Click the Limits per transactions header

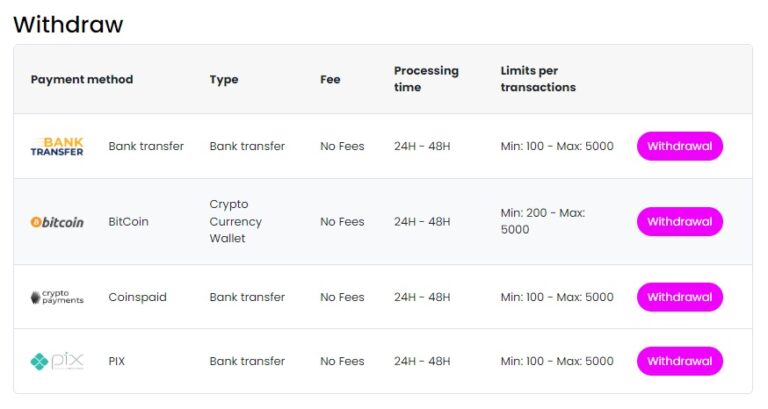coord(538,79)
